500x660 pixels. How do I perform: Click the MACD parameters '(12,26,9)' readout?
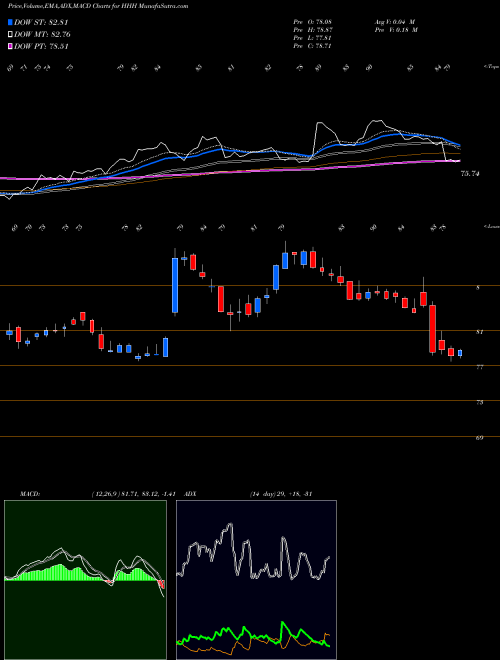[104, 494]
